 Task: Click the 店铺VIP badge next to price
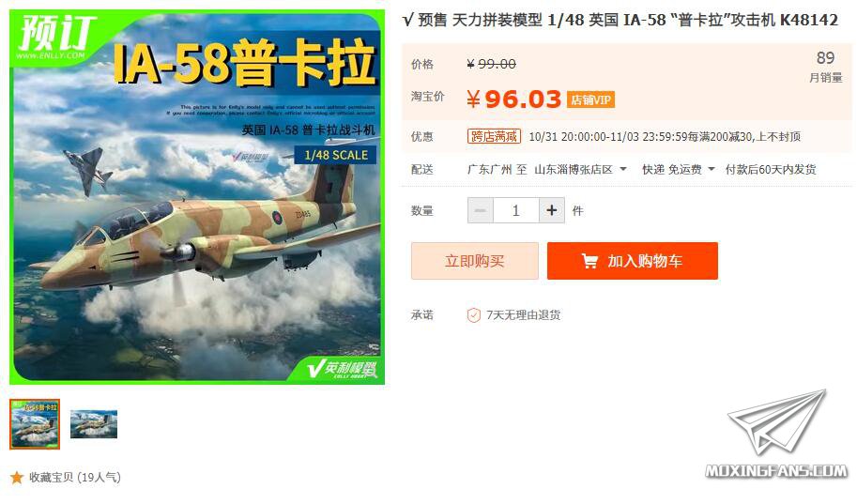[590, 100]
